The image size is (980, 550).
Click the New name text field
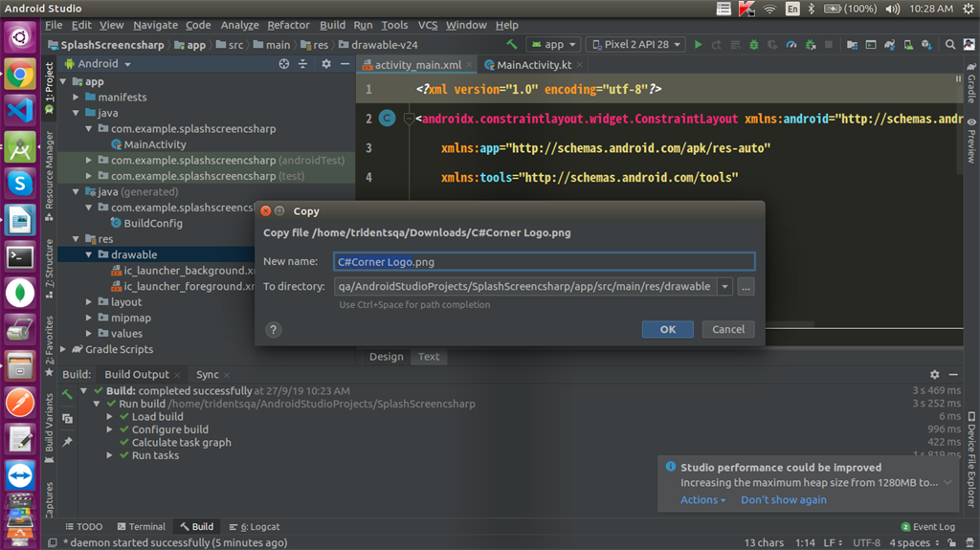coord(544,261)
